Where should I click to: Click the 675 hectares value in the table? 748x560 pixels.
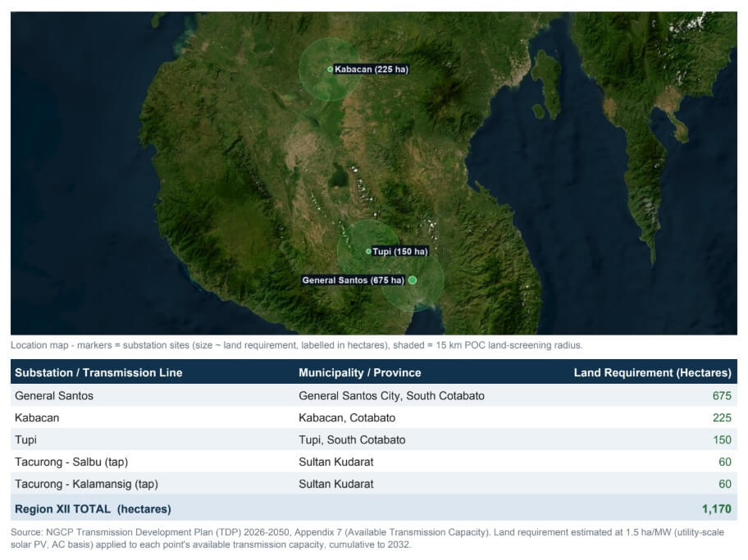722,395
